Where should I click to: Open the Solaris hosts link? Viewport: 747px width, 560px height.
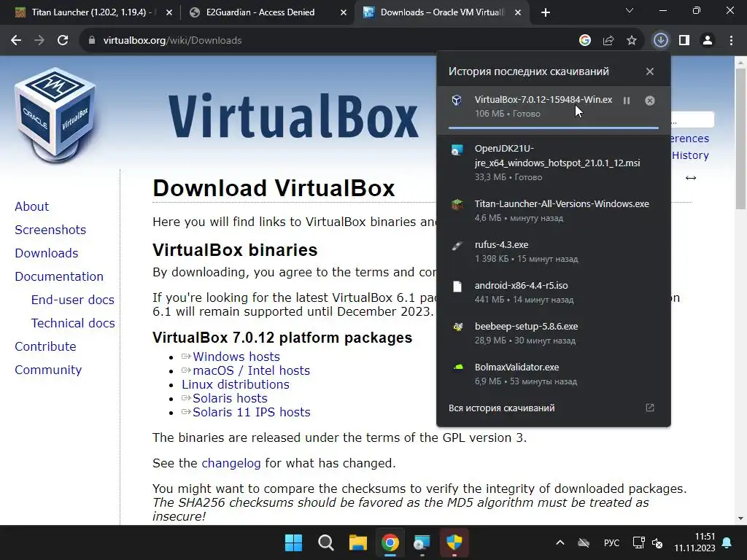pos(230,398)
